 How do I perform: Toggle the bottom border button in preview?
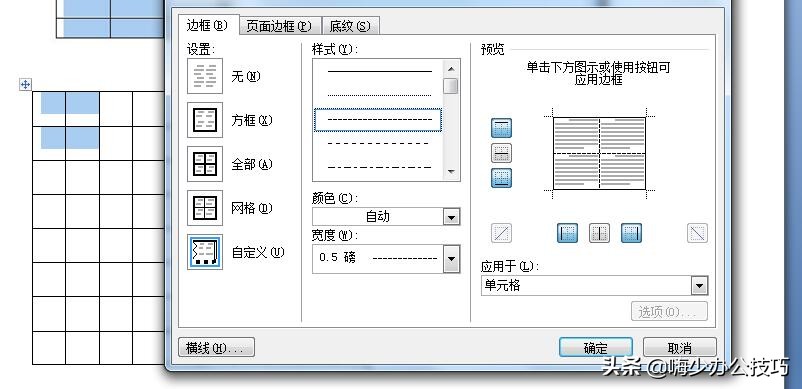point(501,178)
